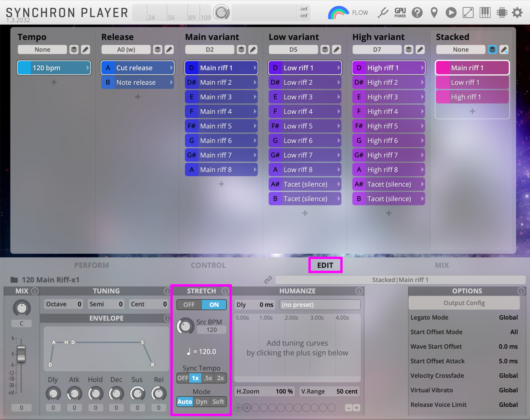Click the link chain icon
The width and height of the screenshot is (530, 420).
pyautogui.click(x=268, y=280)
